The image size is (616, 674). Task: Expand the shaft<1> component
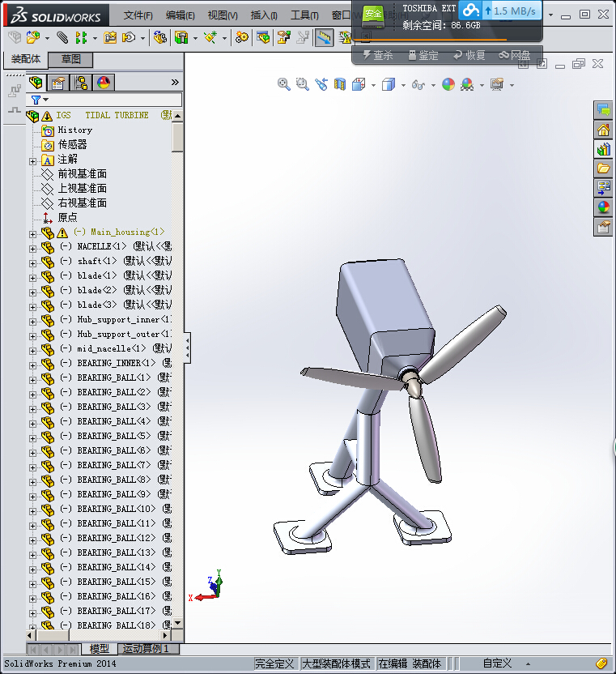tap(32, 263)
